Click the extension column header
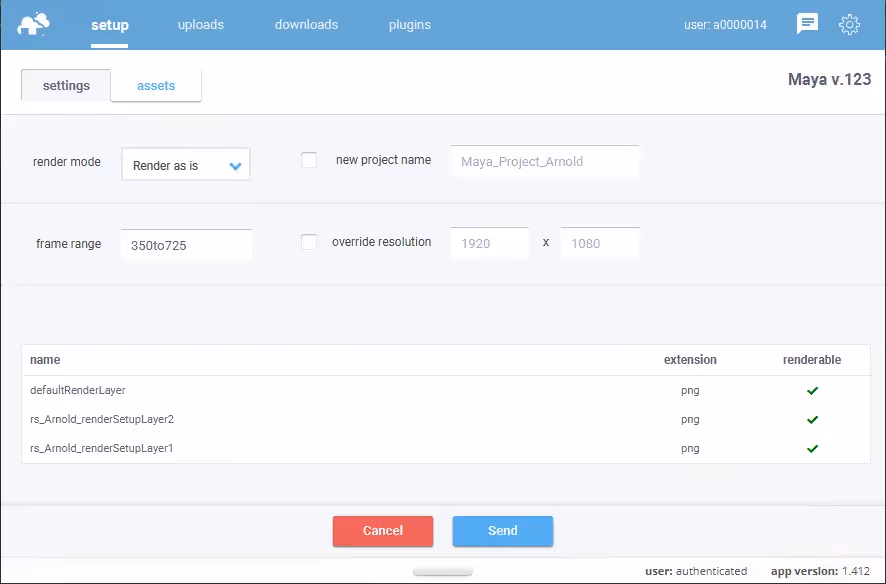The image size is (886, 584). click(x=690, y=360)
